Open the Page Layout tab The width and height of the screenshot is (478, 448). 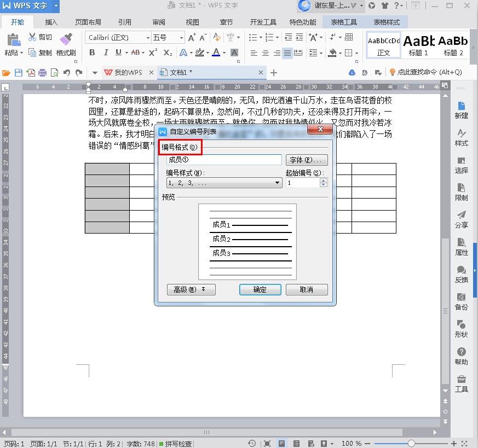click(x=88, y=22)
